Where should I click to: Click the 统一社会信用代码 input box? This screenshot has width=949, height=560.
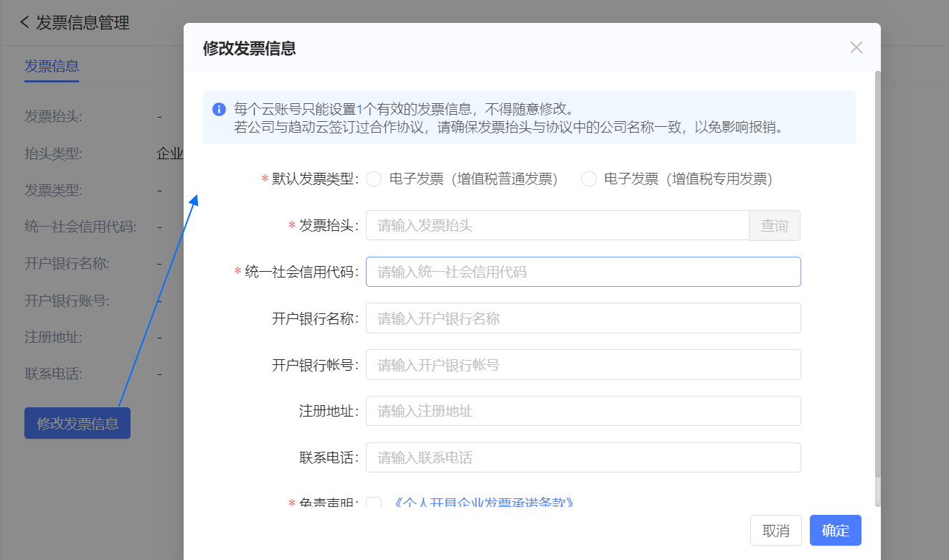[582, 272]
